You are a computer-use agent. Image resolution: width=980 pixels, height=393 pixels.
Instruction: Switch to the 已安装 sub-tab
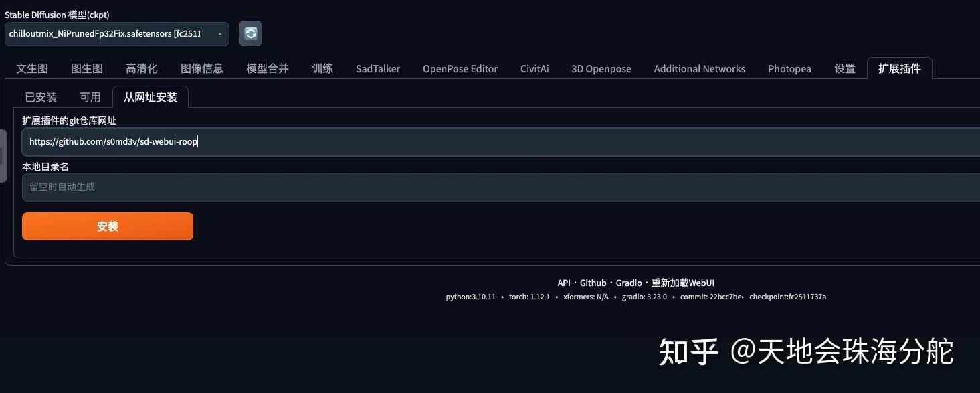40,96
